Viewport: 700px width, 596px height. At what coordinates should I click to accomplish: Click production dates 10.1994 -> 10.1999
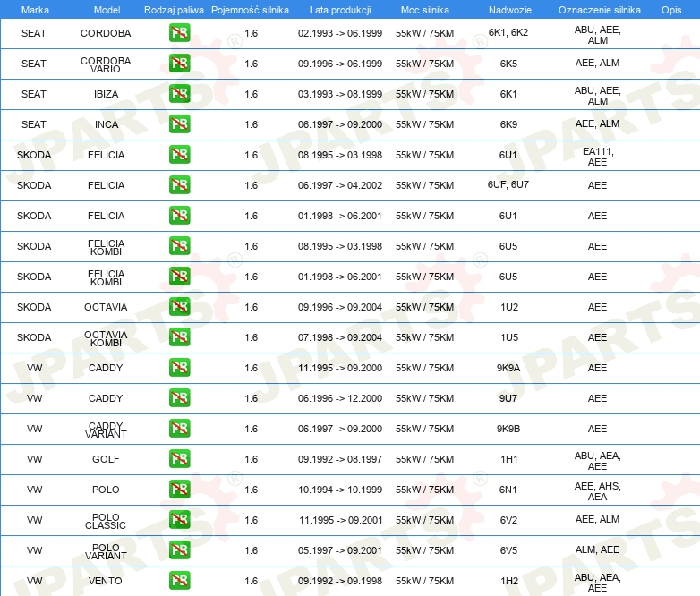coord(340,490)
